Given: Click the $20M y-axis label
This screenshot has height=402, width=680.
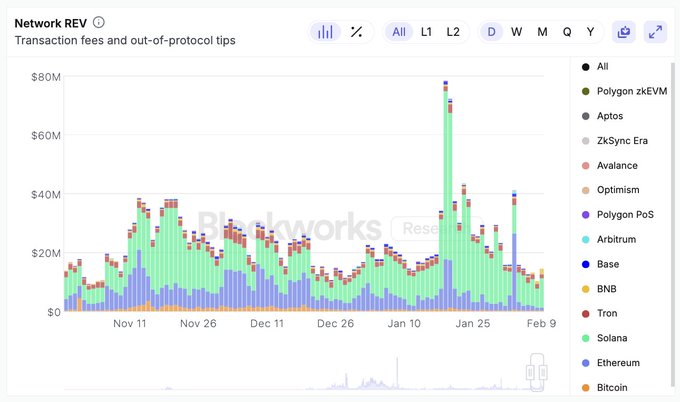Looking at the screenshot, I should 46,253.
